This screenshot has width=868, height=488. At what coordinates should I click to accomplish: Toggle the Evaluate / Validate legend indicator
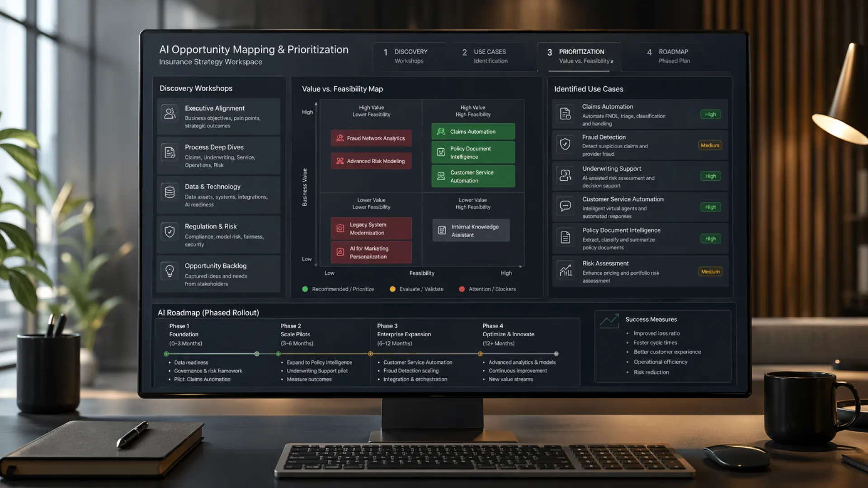click(392, 289)
